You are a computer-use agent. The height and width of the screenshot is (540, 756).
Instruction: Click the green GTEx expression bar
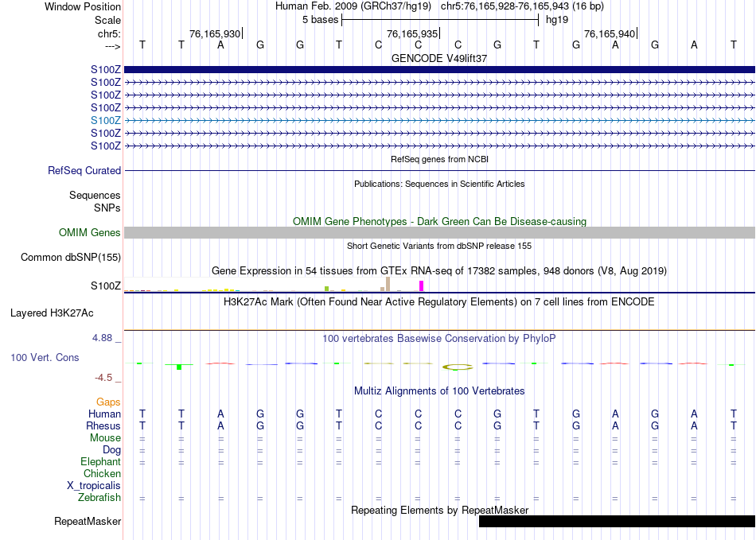point(326,289)
